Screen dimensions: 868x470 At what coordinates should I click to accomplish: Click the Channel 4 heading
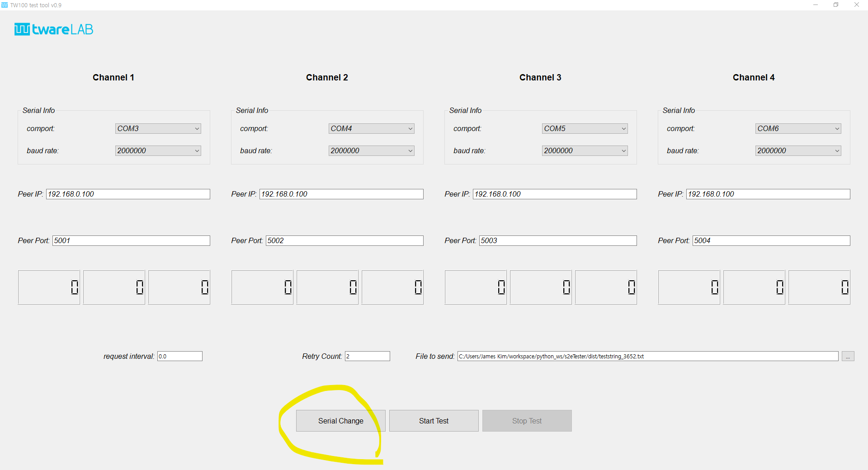tap(754, 77)
